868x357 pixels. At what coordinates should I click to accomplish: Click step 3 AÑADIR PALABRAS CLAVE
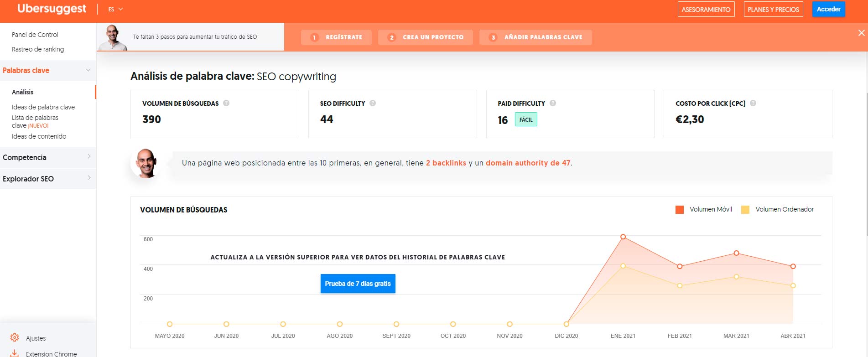click(535, 37)
